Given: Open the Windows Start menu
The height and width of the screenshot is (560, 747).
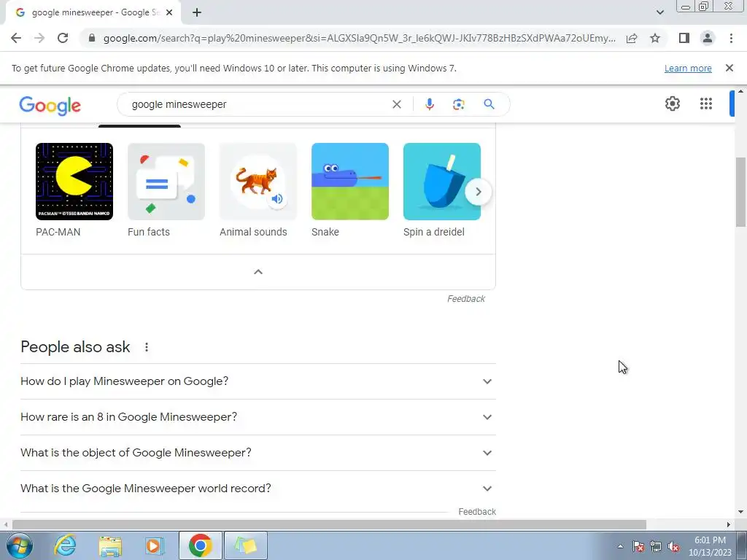Looking at the screenshot, I should (19, 545).
